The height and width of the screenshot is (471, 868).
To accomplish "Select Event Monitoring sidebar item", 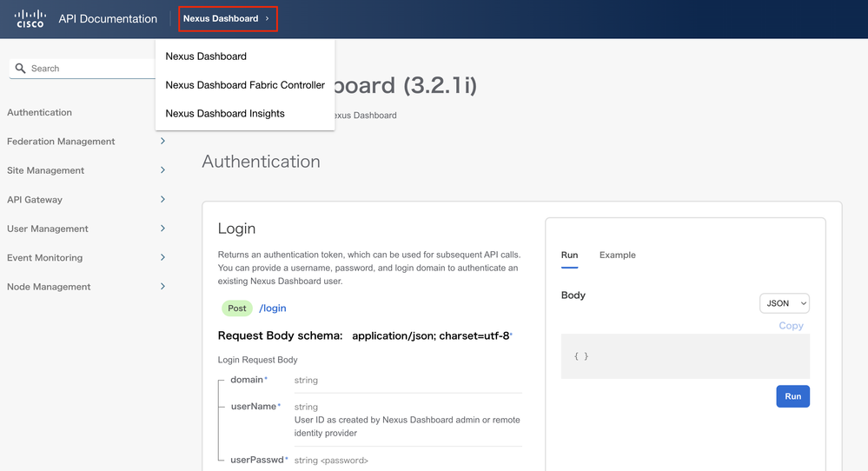I will point(45,258).
